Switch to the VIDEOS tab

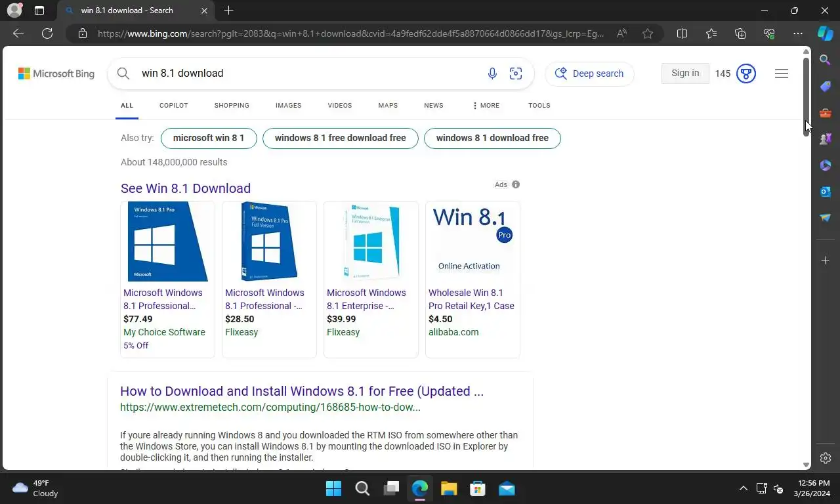[340, 106]
